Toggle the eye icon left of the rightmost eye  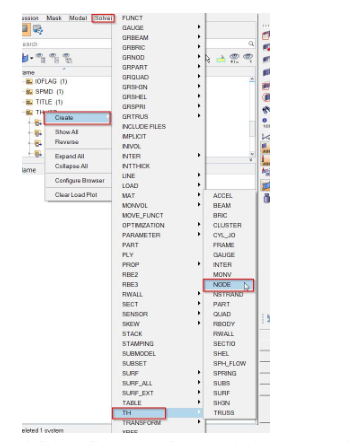click(x=234, y=58)
